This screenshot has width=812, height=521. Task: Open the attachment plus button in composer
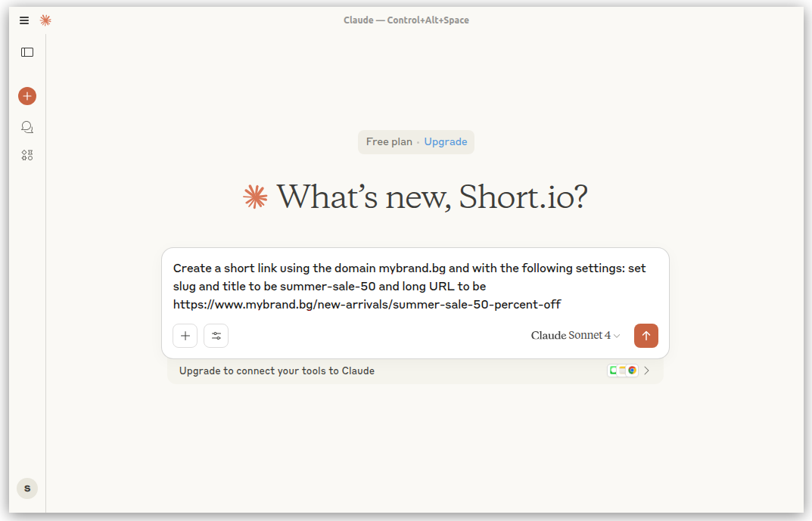(x=185, y=336)
